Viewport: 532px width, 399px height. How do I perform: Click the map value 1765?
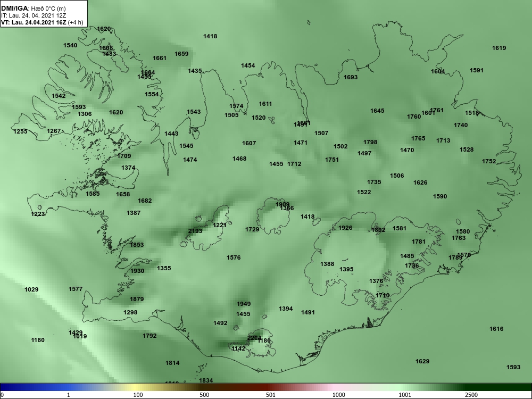click(x=418, y=138)
